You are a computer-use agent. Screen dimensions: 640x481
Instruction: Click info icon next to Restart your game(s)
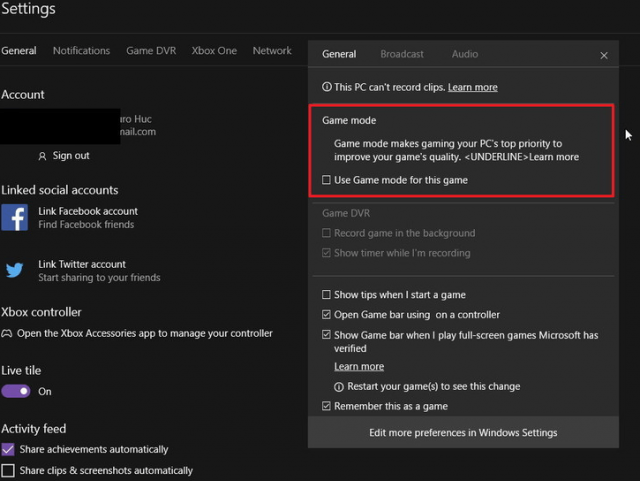click(339, 387)
